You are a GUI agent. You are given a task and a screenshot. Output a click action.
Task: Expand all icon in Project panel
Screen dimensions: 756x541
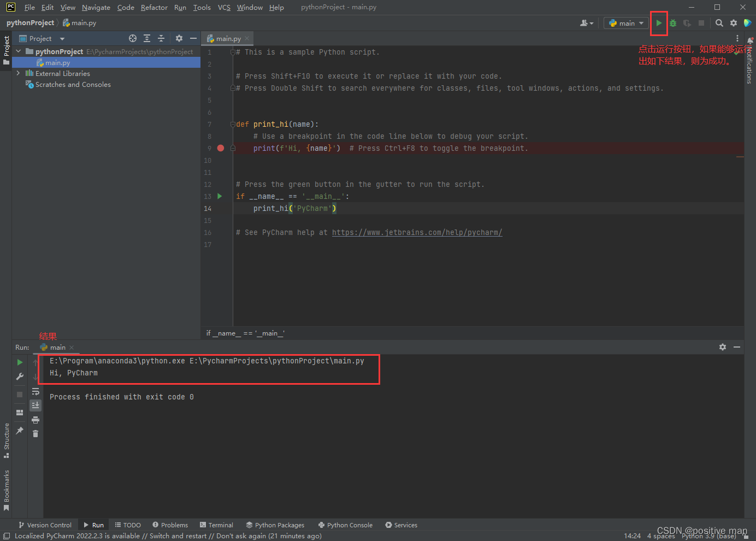click(x=147, y=38)
